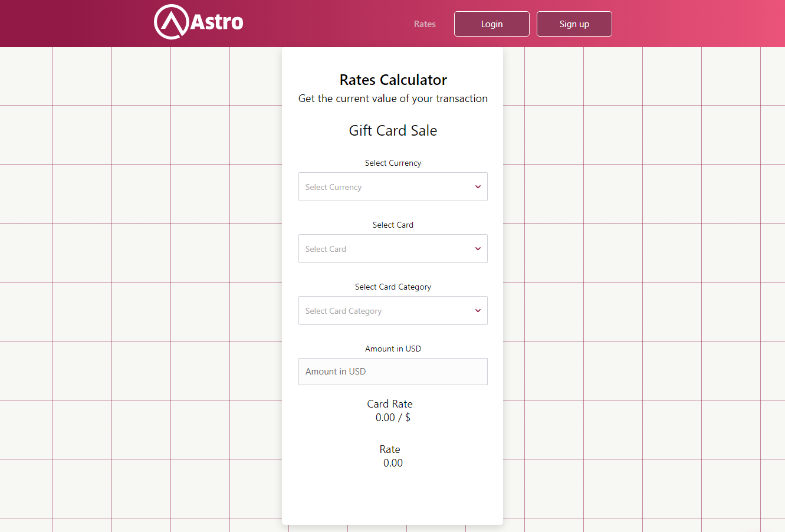Click the 'Amount in USD' label above the field
The image size is (785, 532).
[x=393, y=349]
